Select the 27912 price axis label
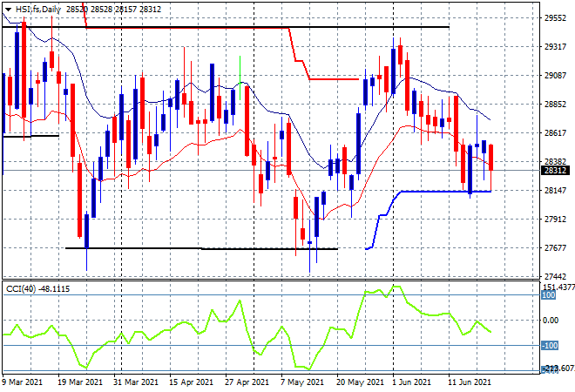The image size is (575, 392). 555,220
